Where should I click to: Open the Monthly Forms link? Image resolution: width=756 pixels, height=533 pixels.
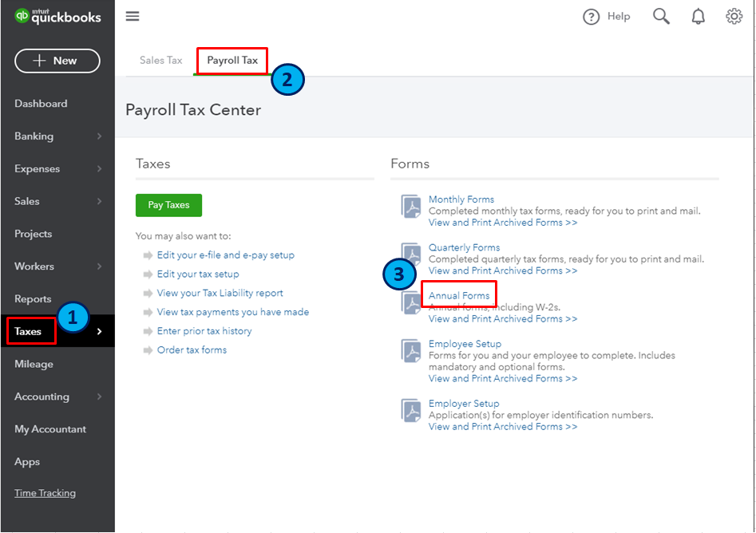(461, 199)
